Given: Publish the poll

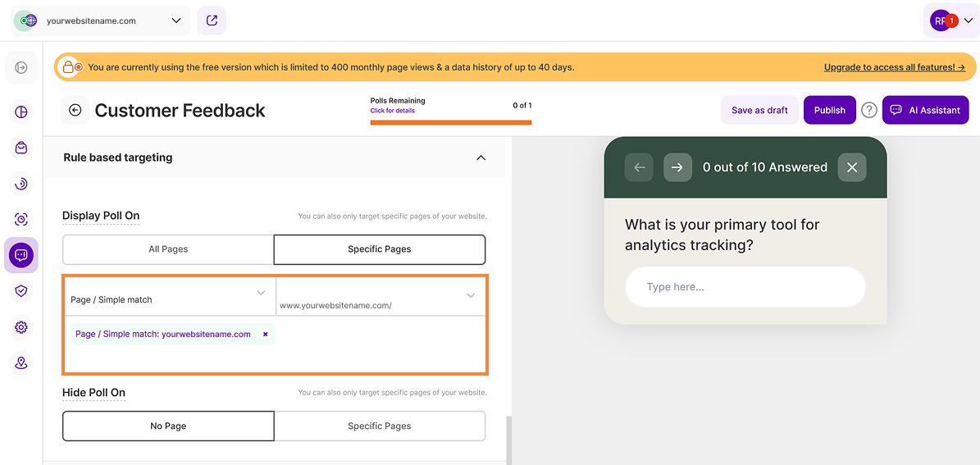Looking at the screenshot, I should [x=829, y=110].
